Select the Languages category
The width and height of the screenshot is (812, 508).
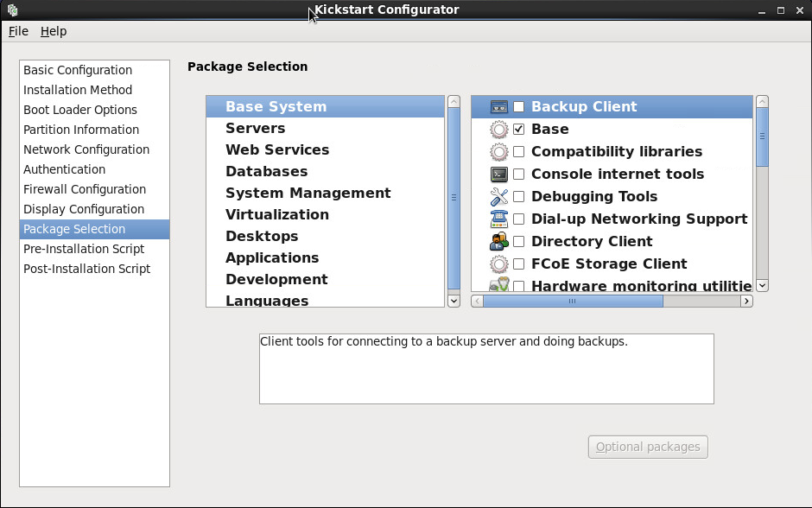click(x=325, y=300)
